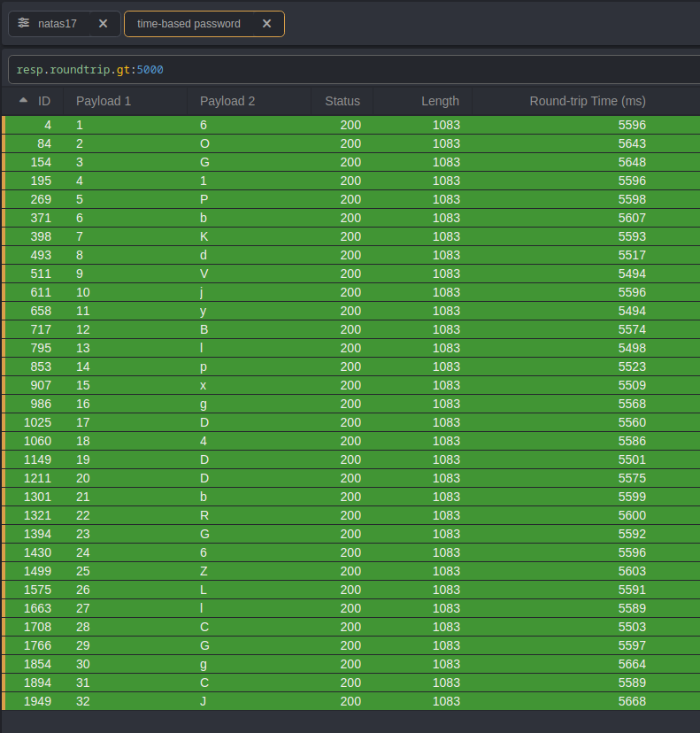Select row with round-trip time 5664
This screenshot has height=733, width=700.
pos(350,665)
